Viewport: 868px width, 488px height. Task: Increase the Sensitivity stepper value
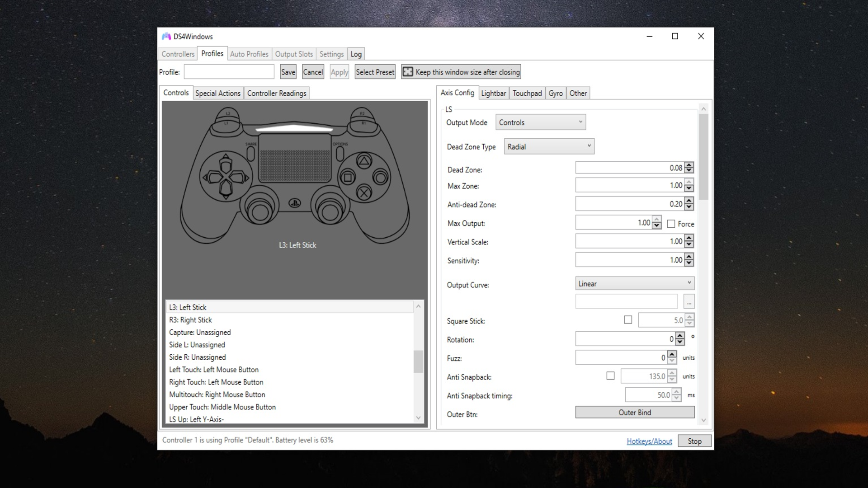[689, 257]
